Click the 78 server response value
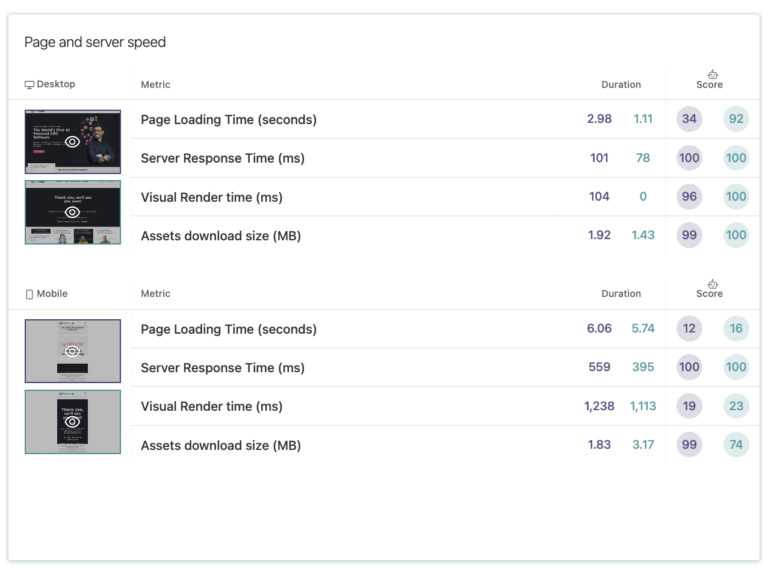Image resolution: width=768 pixels, height=571 pixels. click(x=643, y=158)
